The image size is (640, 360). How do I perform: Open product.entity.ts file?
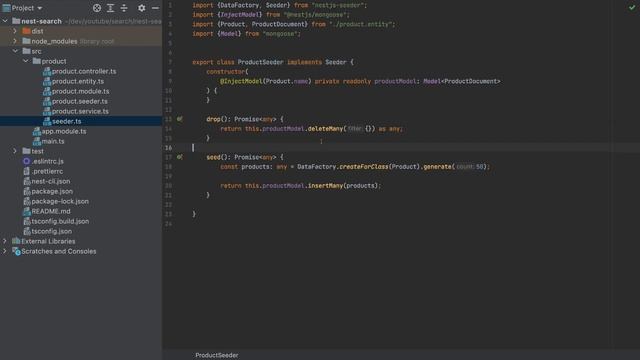78,81
